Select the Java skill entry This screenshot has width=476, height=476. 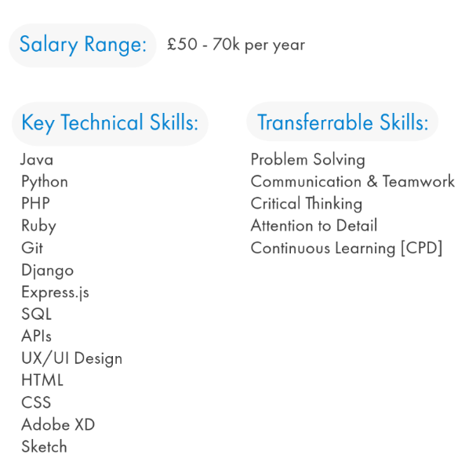(x=37, y=159)
